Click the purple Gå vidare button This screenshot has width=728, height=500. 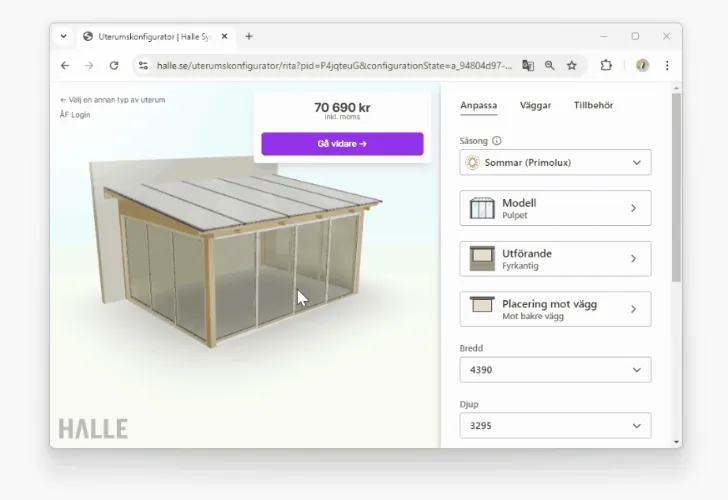point(342,144)
